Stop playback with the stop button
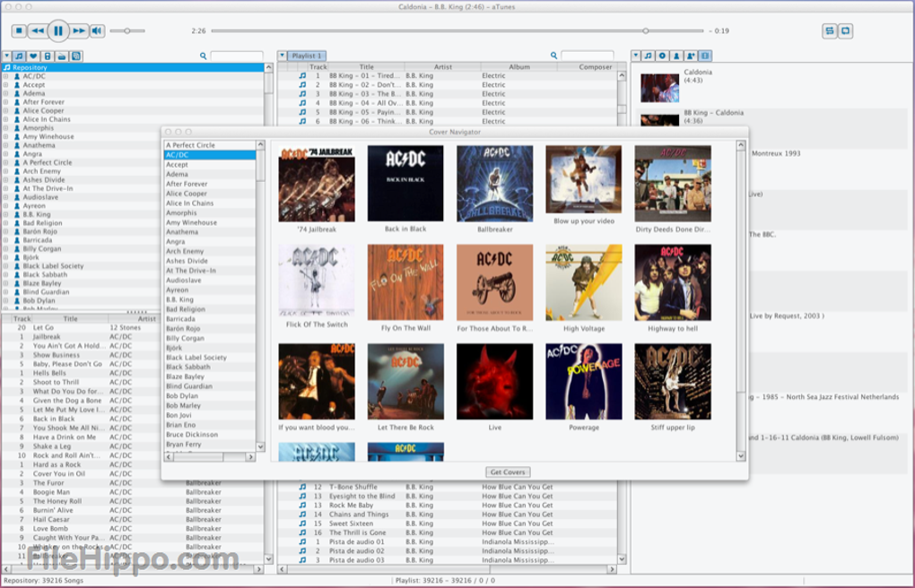915x588 pixels. (19, 30)
